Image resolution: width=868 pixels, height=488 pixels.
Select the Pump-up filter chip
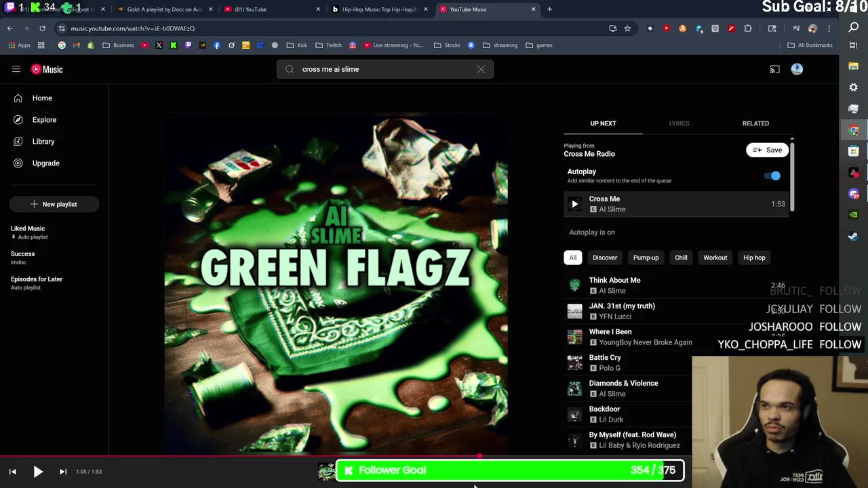[646, 258]
